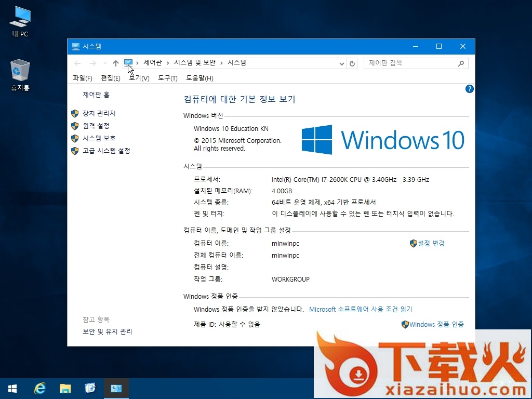Expand the chevron after 제어판 in breadcrumb
532x399 pixels.
168,63
